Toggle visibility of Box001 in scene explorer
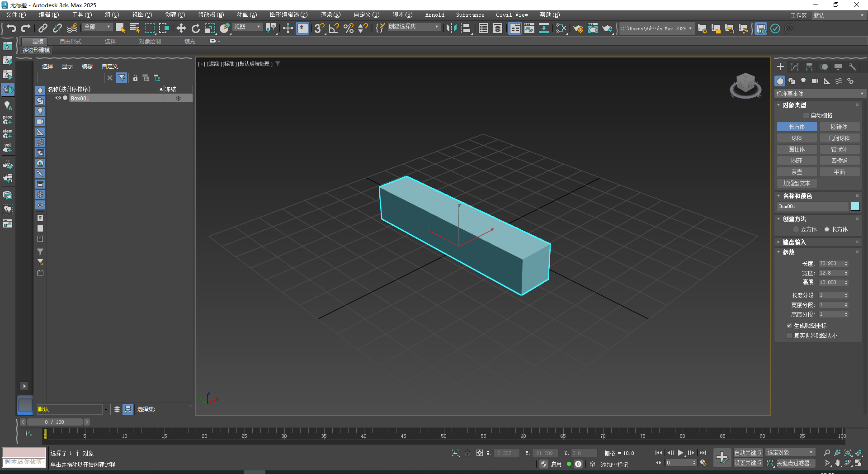This screenshot has width=868, height=474. tap(58, 98)
